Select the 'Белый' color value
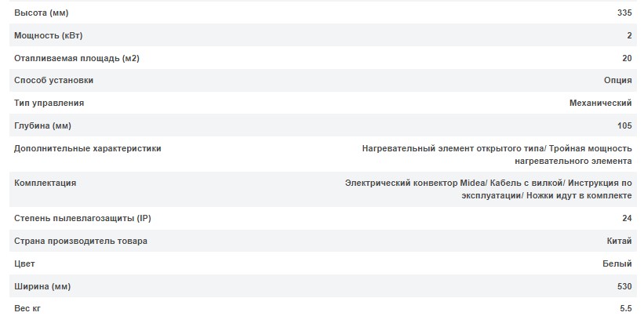Image resolution: width=644 pixels, height=327 pixels. (x=617, y=263)
